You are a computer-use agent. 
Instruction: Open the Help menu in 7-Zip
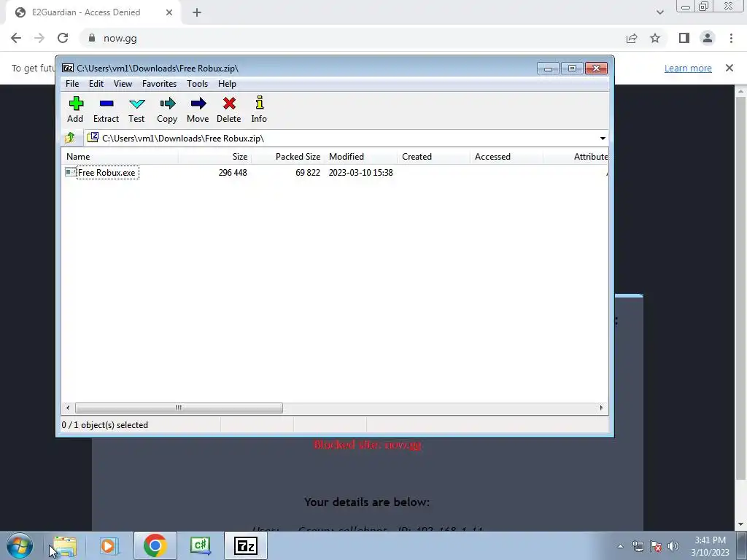pyautogui.click(x=228, y=84)
